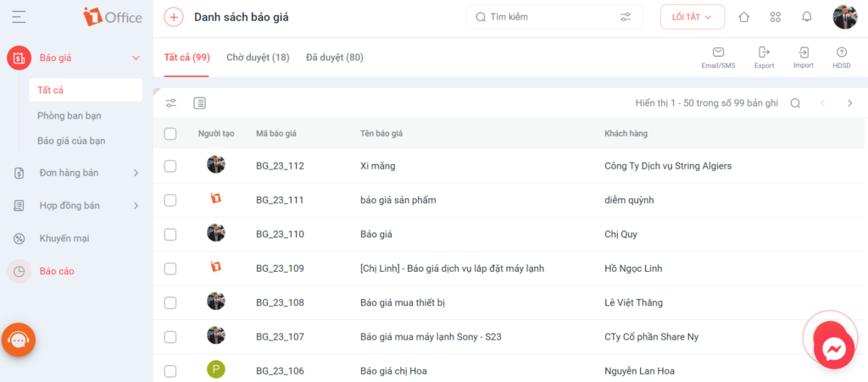The image size is (868, 382).
Task: Open the Messenger chat bubble
Action: (834, 349)
